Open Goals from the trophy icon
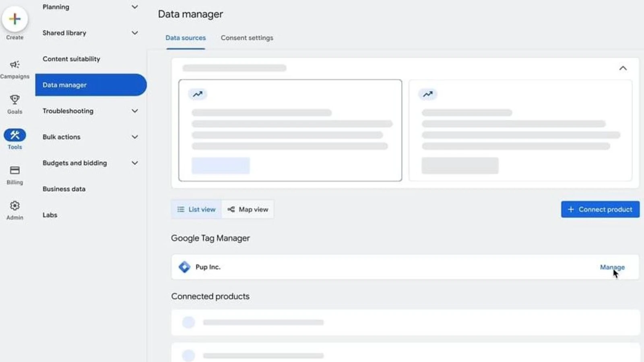 (15, 99)
